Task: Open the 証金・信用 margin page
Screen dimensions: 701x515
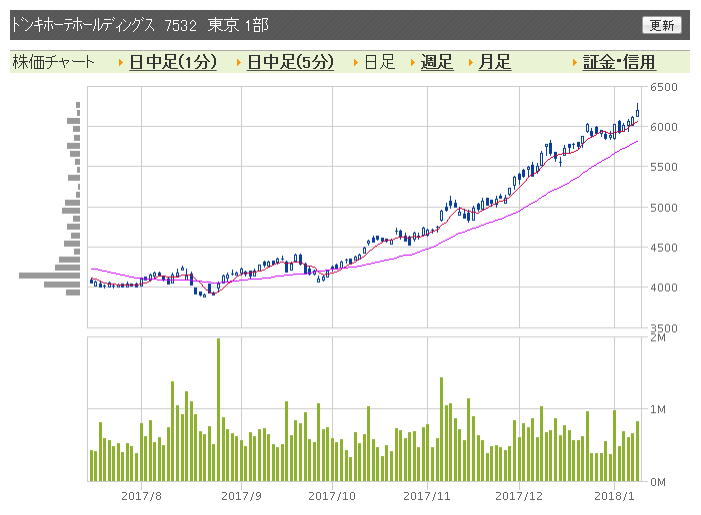Action: (619, 62)
